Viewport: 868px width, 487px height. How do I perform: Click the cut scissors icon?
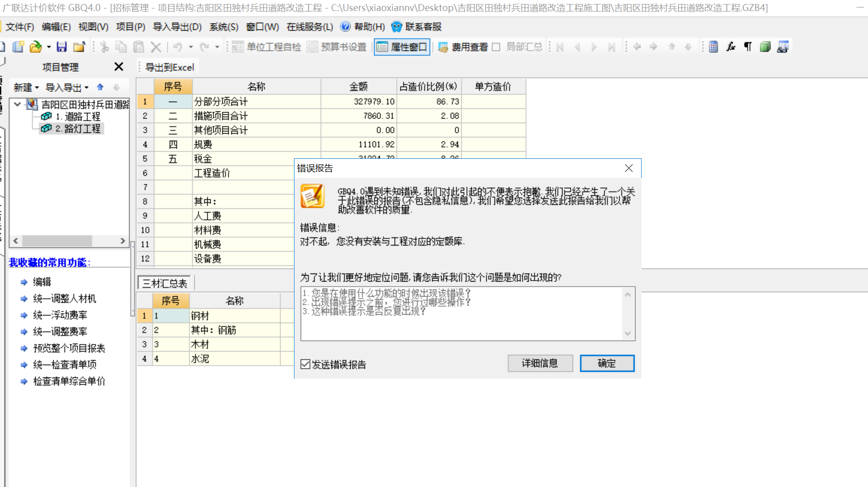pyautogui.click(x=104, y=47)
